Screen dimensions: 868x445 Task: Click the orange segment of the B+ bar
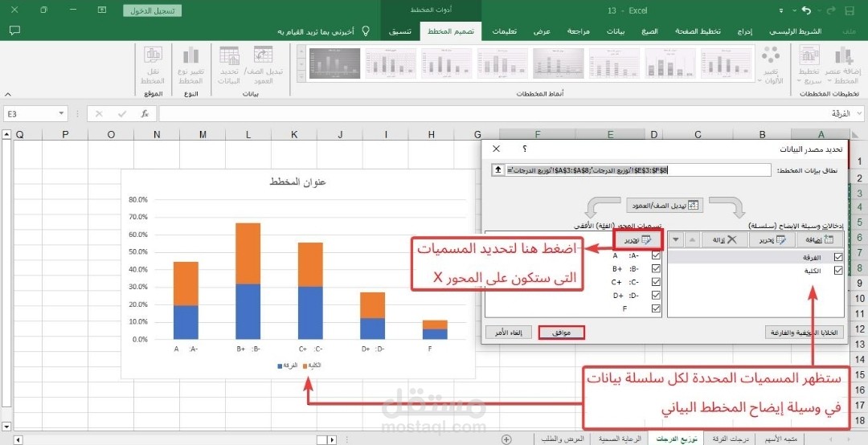tap(248, 254)
